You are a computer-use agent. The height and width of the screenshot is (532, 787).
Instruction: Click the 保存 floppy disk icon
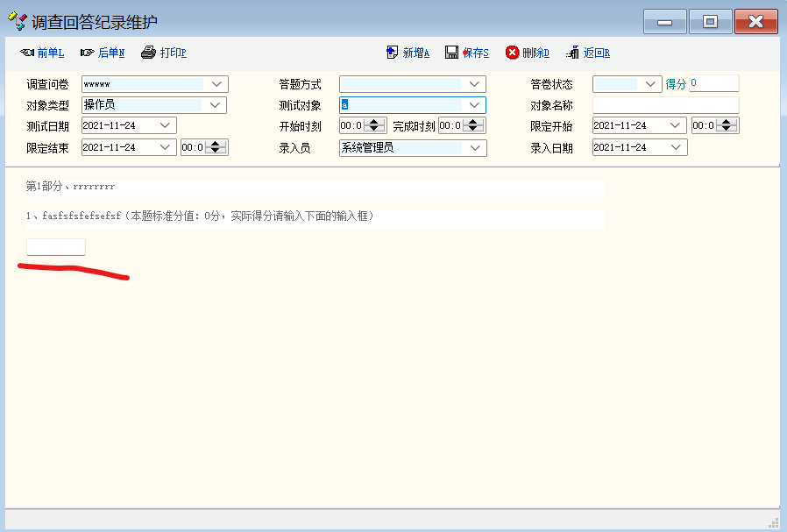pos(451,53)
